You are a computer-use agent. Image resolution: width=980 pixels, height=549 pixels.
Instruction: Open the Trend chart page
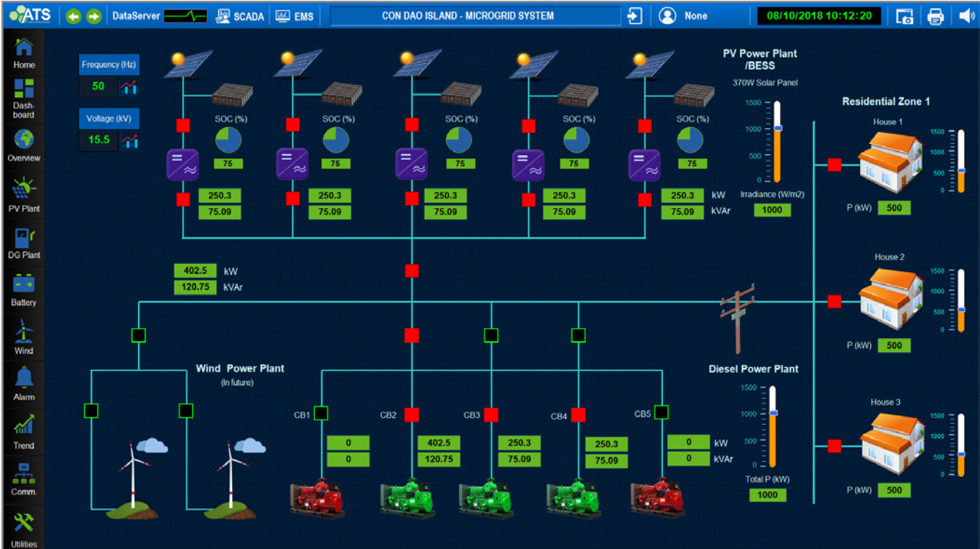pyautogui.click(x=24, y=432)
